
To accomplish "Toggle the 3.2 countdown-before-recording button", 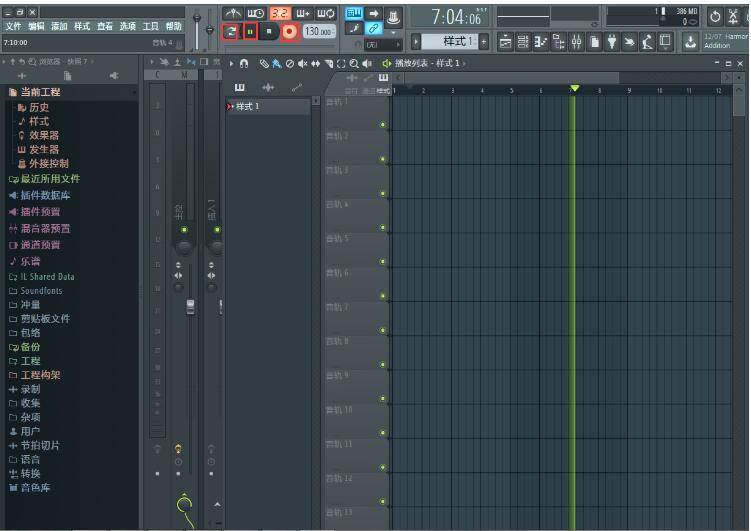I will pyautogui.click(x=280, y=13).
